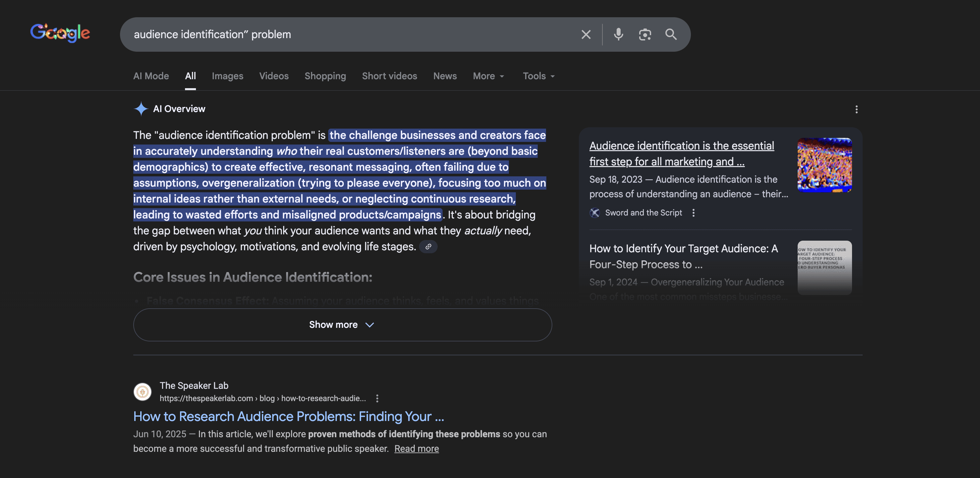This screenshot has width=980, height=478.
Task: Click the magnifying glass search icon
Action: pos(671,34)
